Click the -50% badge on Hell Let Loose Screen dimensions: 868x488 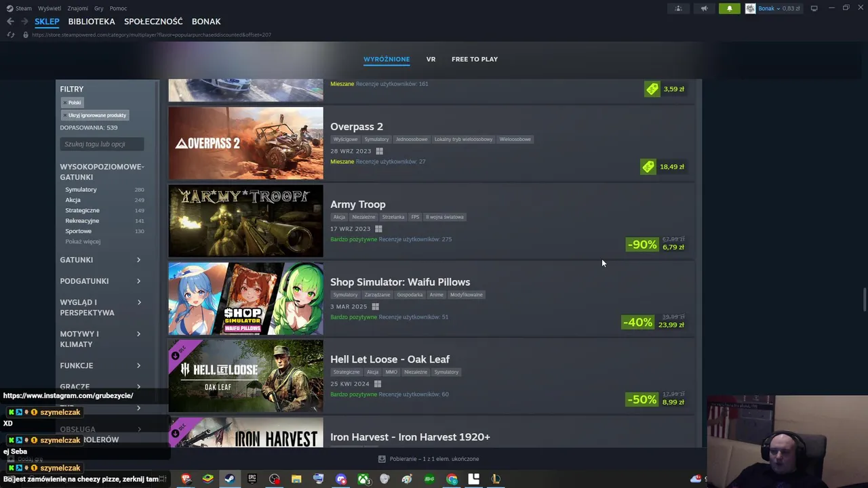[x=642, y=400]
